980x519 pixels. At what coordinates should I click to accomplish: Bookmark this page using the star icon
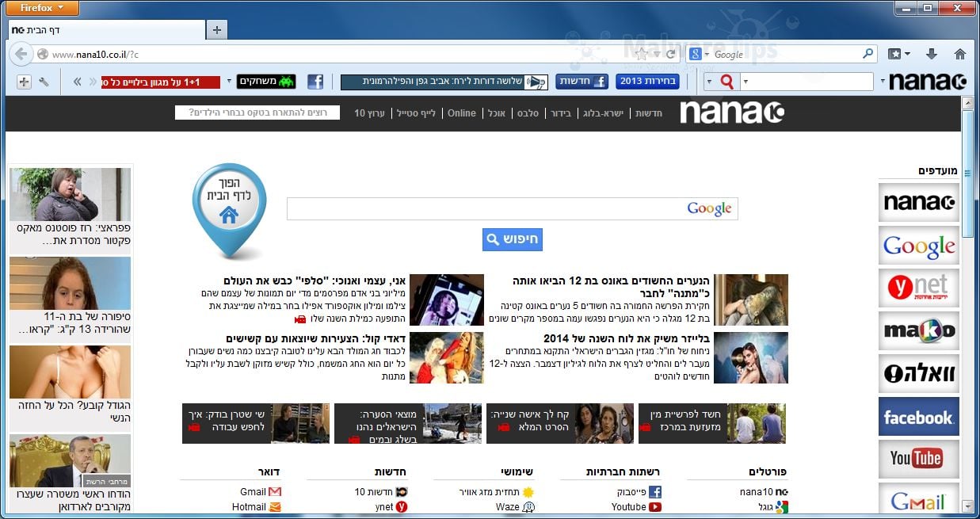click(643, 55)
